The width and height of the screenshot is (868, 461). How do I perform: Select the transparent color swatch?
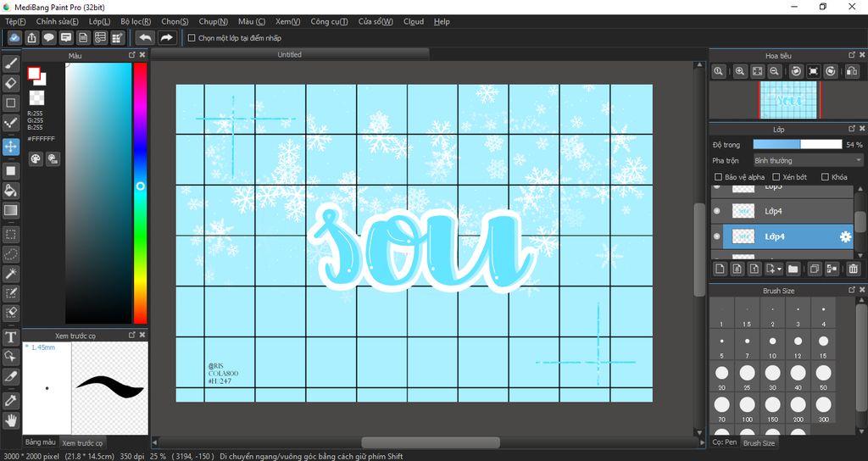(36, 98)
